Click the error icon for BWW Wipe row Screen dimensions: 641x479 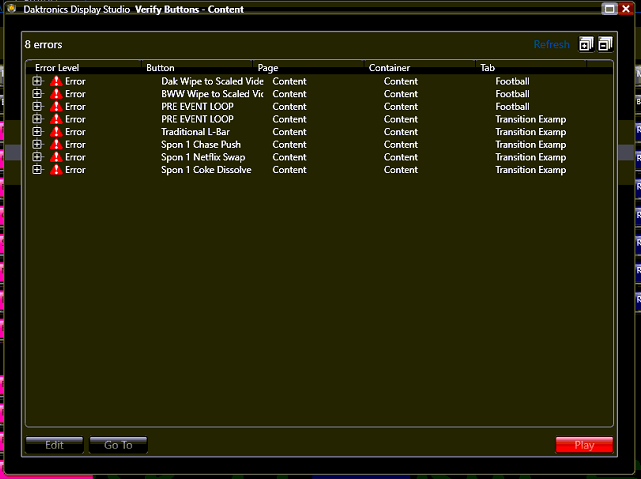point(56,94)
